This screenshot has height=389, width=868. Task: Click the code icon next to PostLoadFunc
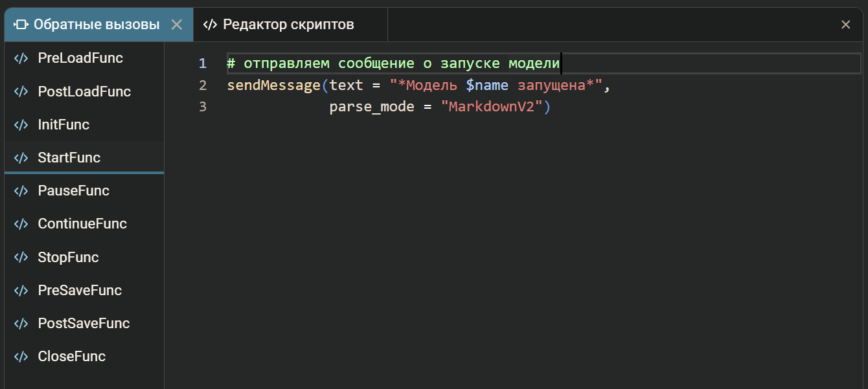[x=21, y=92]
